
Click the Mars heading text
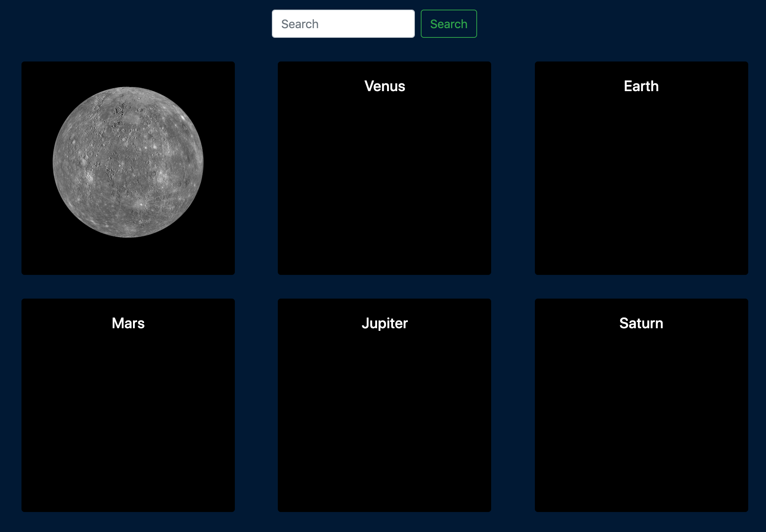pyautogui.click(x=128, y=323)
